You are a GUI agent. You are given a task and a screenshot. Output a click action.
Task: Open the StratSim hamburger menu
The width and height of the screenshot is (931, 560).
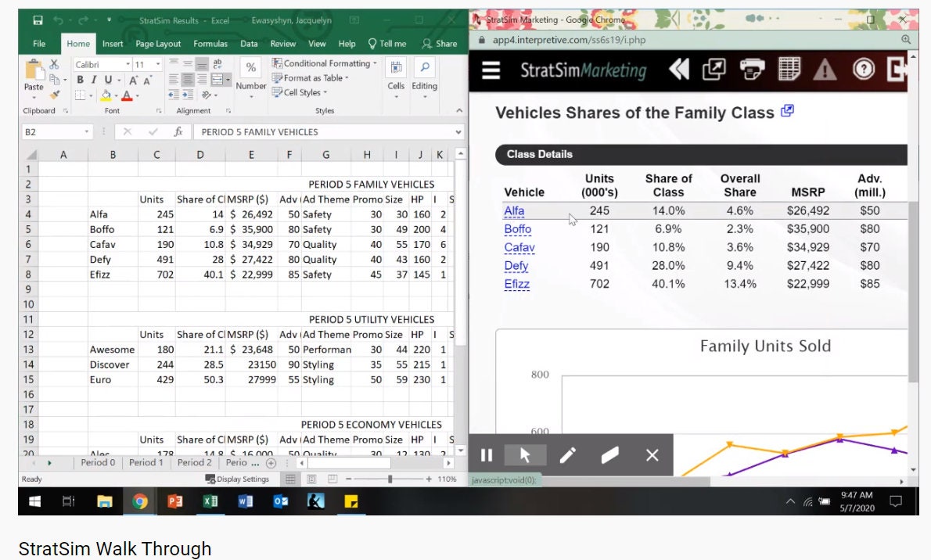coord(491,70)
